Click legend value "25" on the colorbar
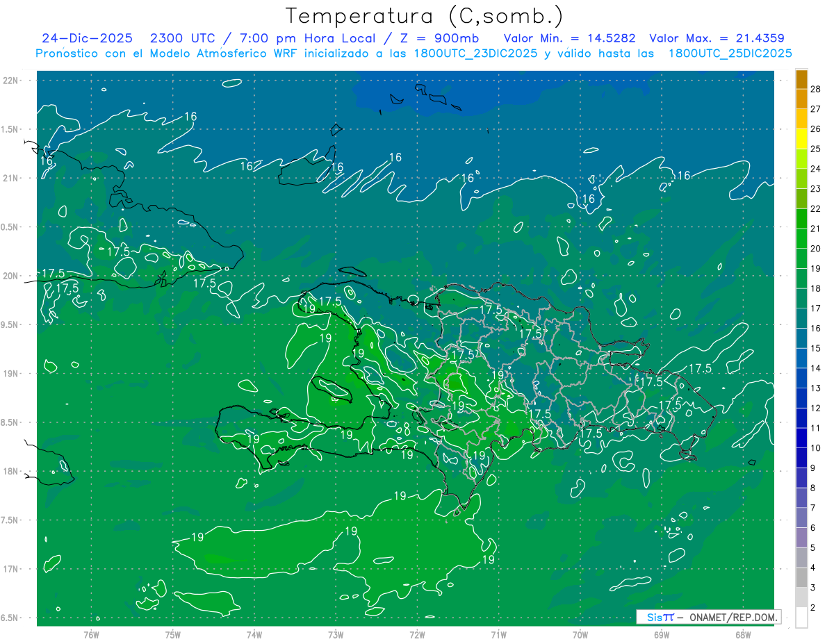The image size is (834, 644). pyautogui.click(x=816, y=149)
